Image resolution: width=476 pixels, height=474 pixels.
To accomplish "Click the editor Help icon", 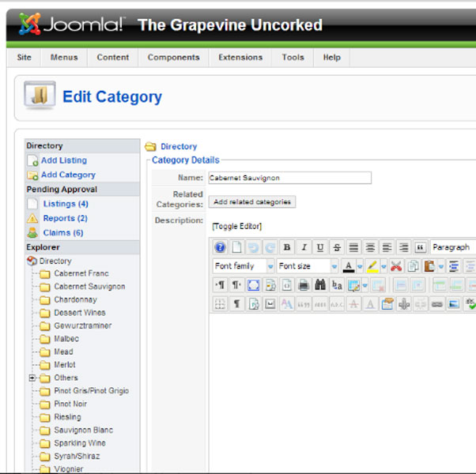I will pos(221,247).
